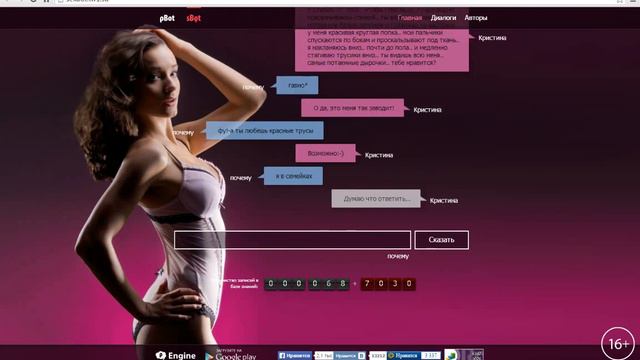Click the knowledge base record counter
640x360 pixels.
pyautogui.click(x=307, y=284)
